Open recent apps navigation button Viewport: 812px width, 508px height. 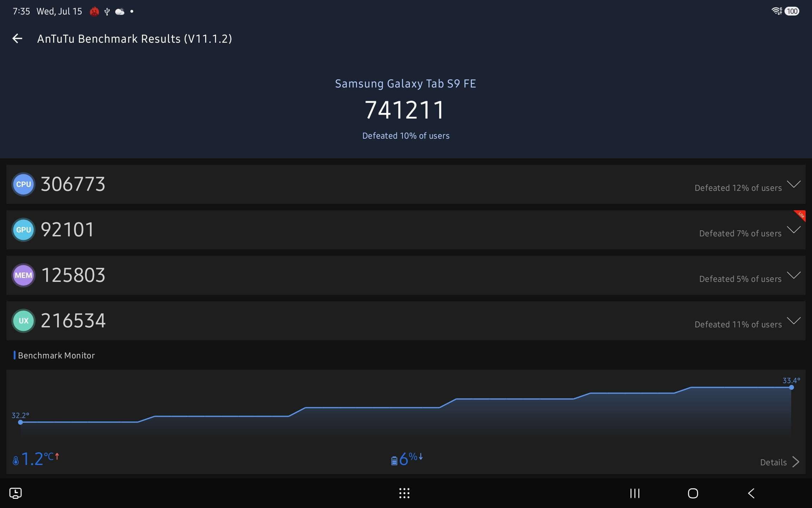(x=635, y=493)
